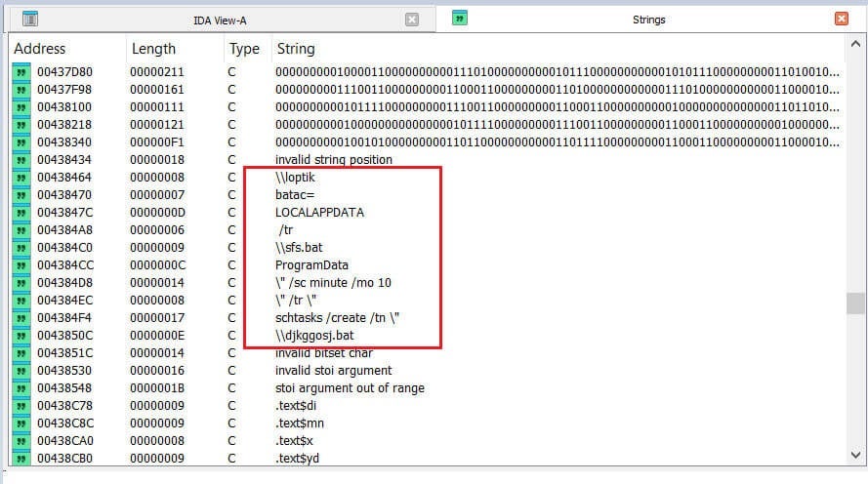Sort by the Address column header
This screenshot has width=868, height=484.
(40, 49)
